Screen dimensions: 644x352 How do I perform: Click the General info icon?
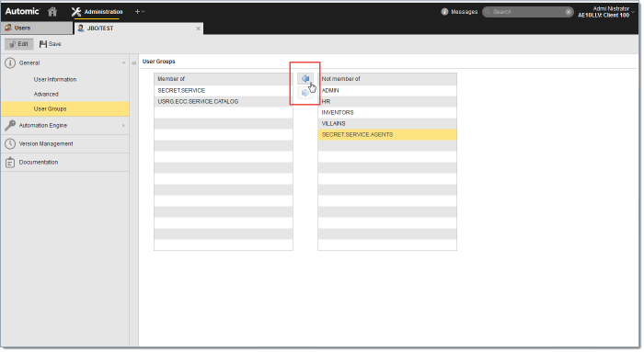pyautogui.click(x=10, y=62)
